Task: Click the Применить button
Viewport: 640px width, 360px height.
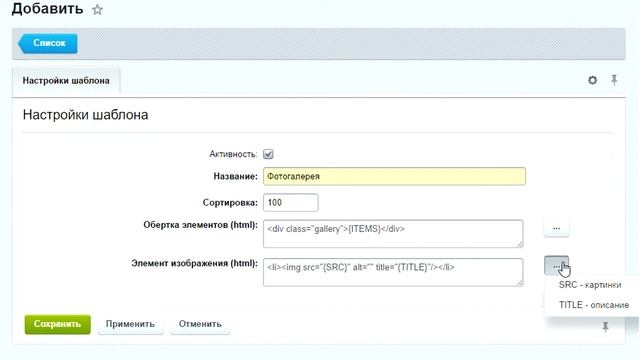Action: pyautogui.click(x=130, y=324)
